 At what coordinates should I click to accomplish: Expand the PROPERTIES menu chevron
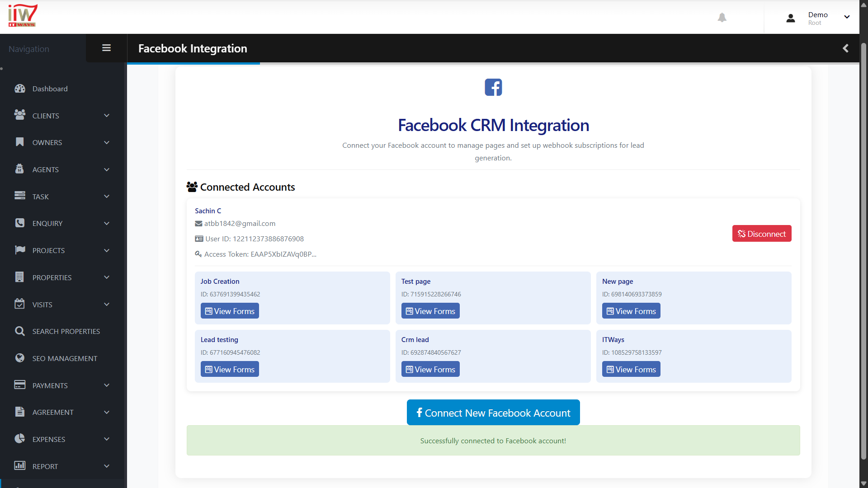click(107, 277)
